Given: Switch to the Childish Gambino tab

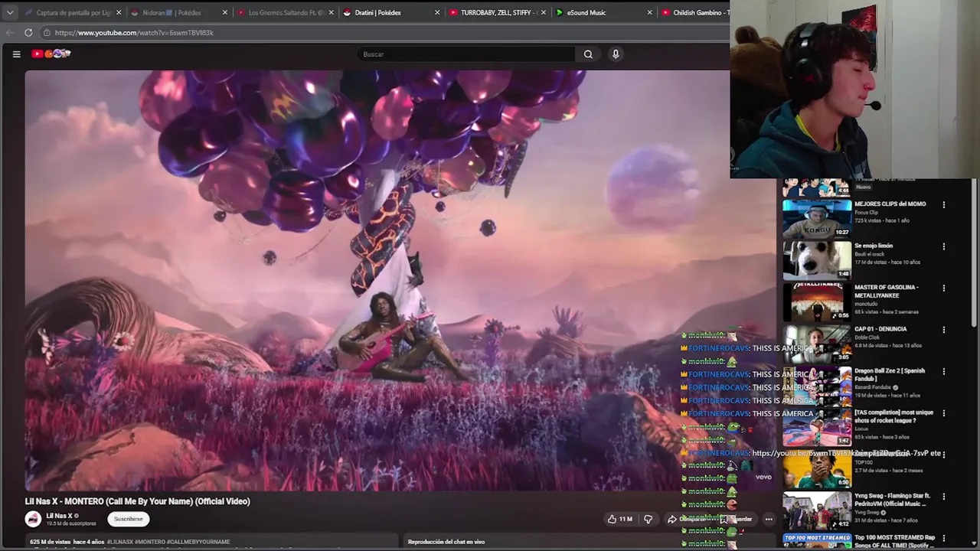Looking at the screenshot, I should tap(694, 12).
